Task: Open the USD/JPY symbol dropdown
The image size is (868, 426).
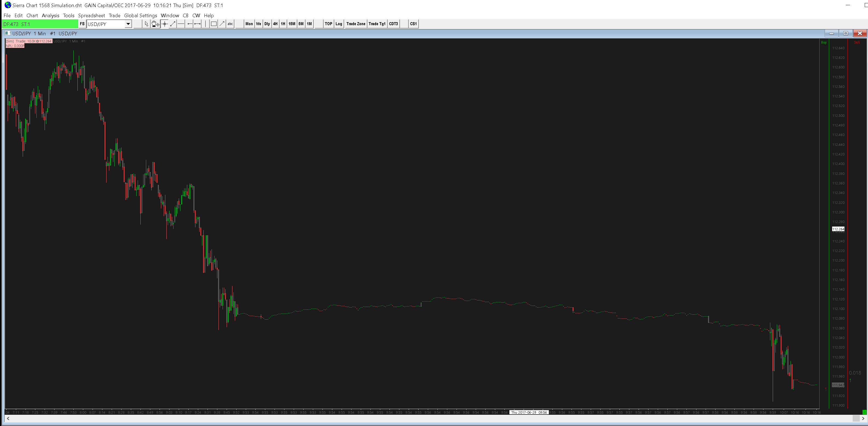Action: coord(128,24)
